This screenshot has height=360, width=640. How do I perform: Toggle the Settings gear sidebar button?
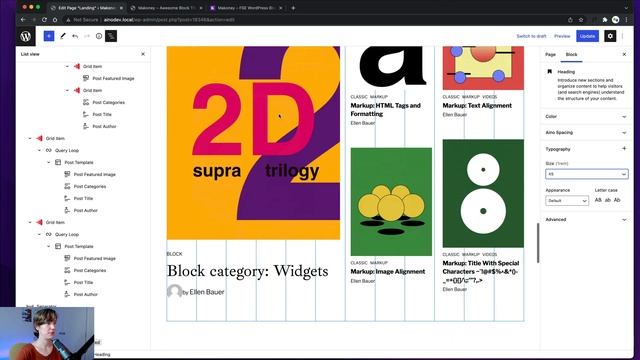[610, 36]
